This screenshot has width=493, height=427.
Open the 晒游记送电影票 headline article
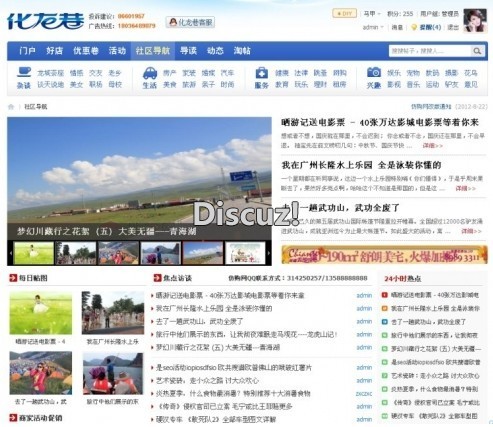pos(380,122)
